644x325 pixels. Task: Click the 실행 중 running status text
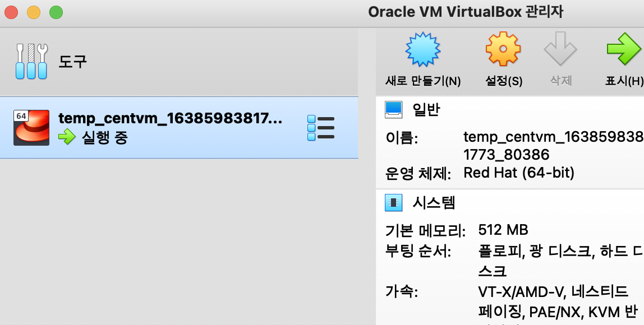(105, 137)
